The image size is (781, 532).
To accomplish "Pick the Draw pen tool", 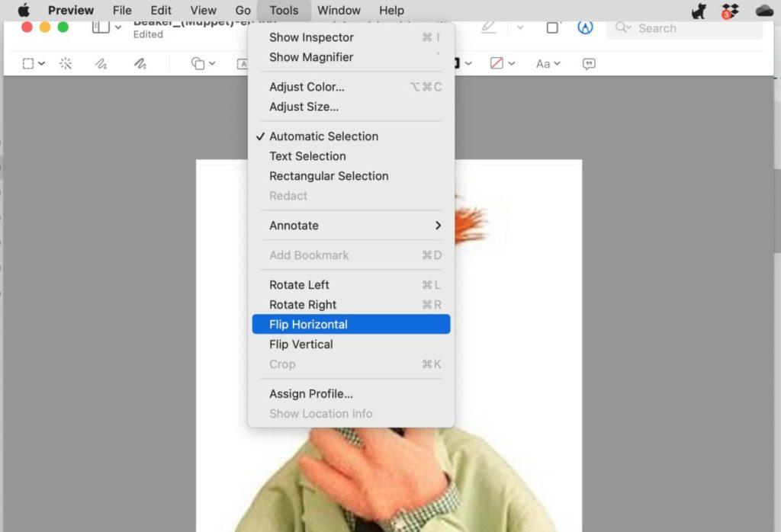I will point(140,64).
